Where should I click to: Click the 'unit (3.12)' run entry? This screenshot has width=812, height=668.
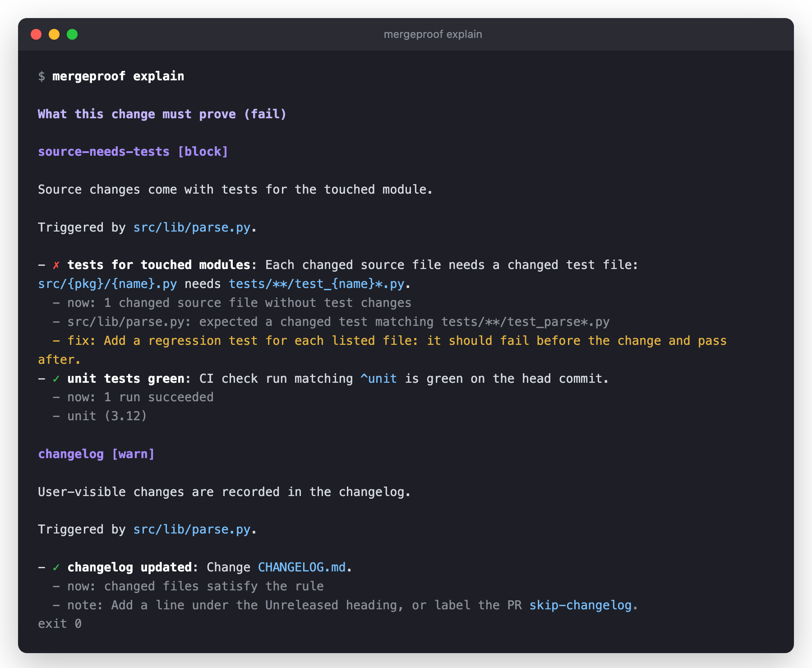pyautogui.click(x=107, y=416)
